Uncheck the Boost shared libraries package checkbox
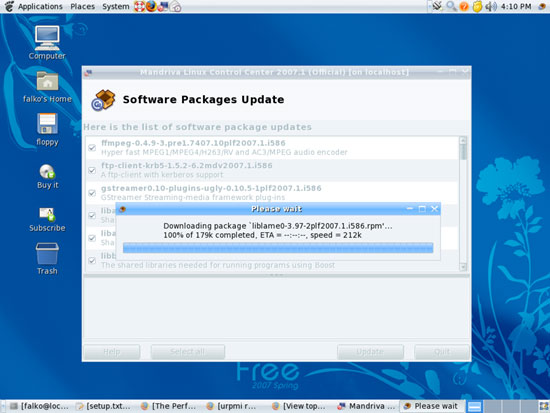 click(92, 260)
